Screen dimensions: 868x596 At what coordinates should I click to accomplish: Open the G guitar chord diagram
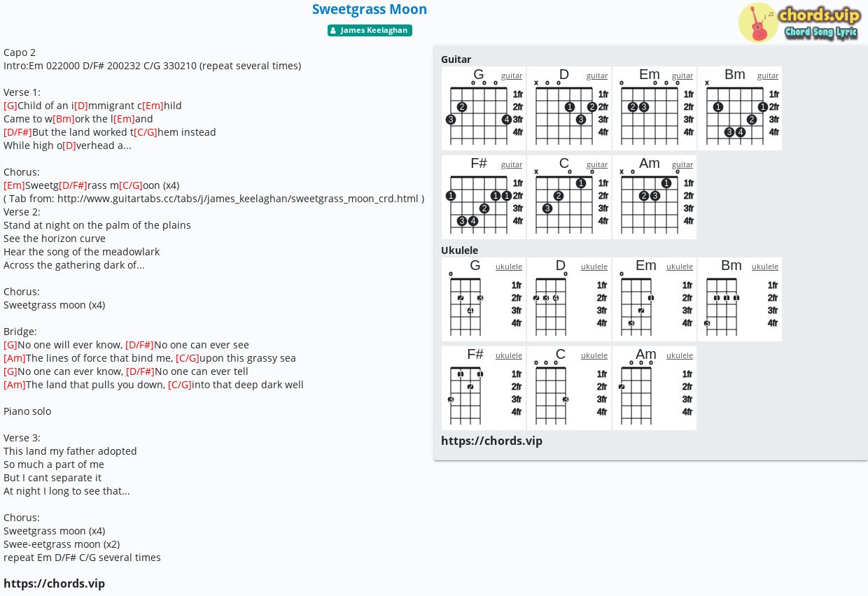pos(484,108)
